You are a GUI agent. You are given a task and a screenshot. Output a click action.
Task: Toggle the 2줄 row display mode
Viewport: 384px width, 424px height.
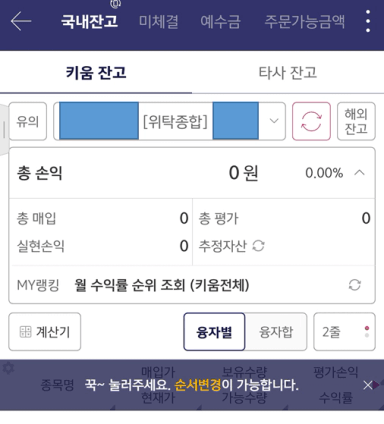coord(344,332)
